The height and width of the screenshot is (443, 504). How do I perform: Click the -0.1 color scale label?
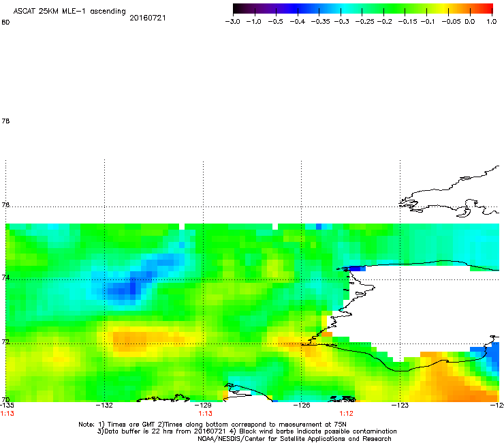click(428, 22)
